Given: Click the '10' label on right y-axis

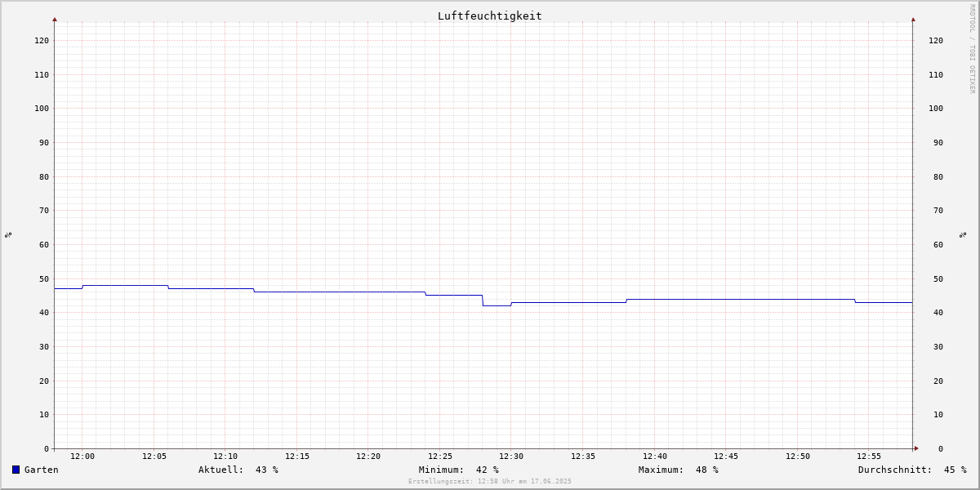Looking at the screenshot, I should click(x=938, y=414).
